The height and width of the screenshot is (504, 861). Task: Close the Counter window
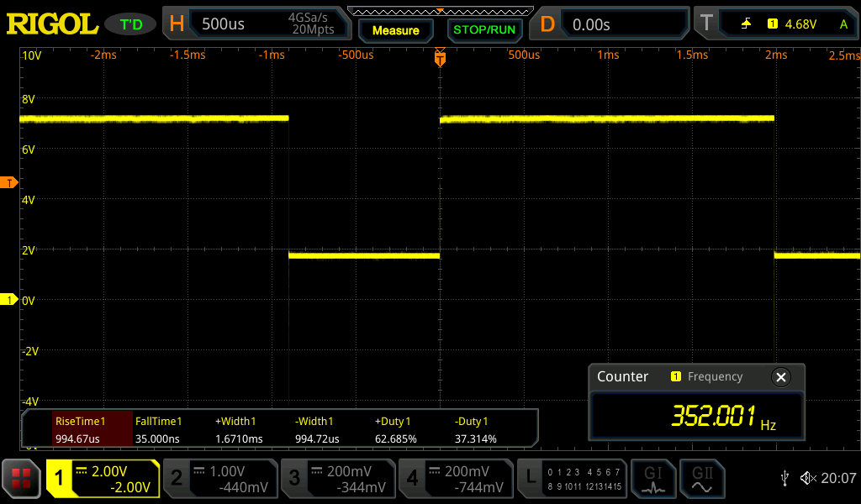[781, 377]
